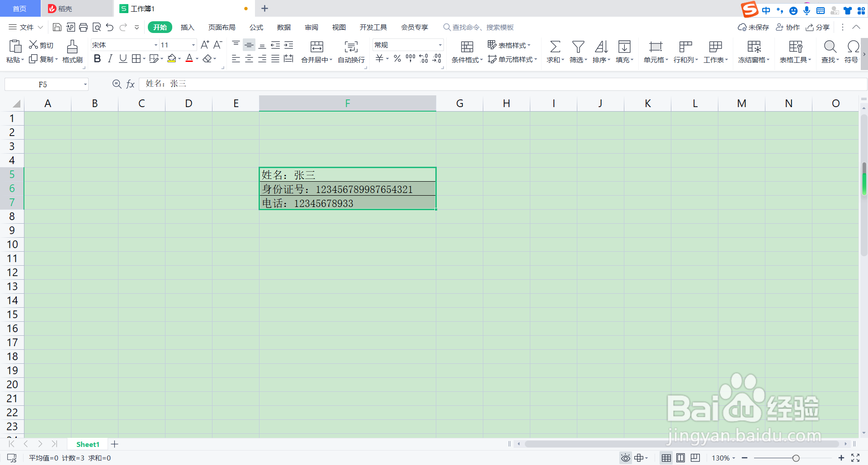Open Print Preview icon
The height and width of the screenshot is (465, 868).
click(x=96, y=27)
